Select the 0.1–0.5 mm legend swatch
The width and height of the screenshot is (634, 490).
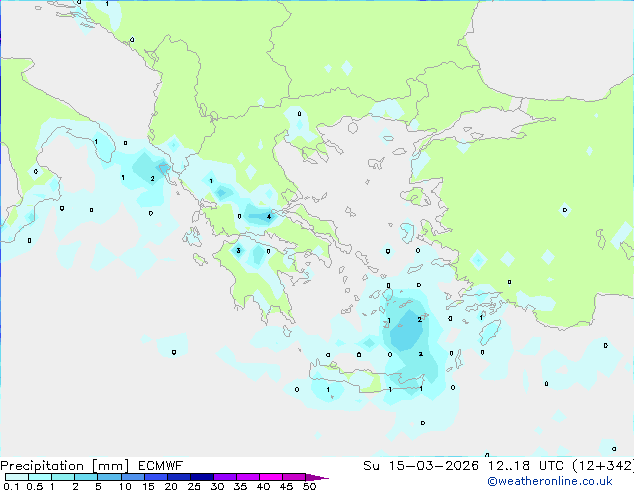click(x=17, y=477)
